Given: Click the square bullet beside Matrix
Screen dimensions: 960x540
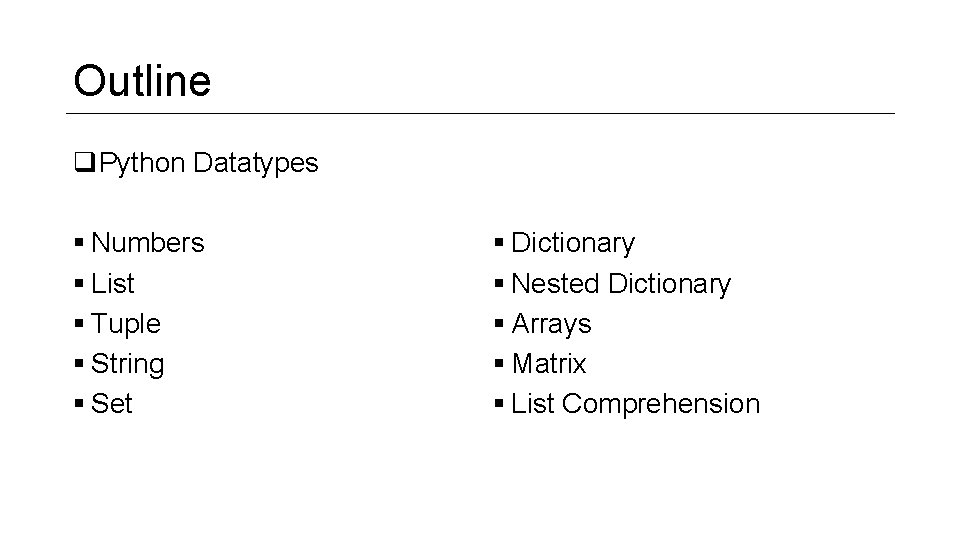Looking at the screenshot, I should point(499,364).
